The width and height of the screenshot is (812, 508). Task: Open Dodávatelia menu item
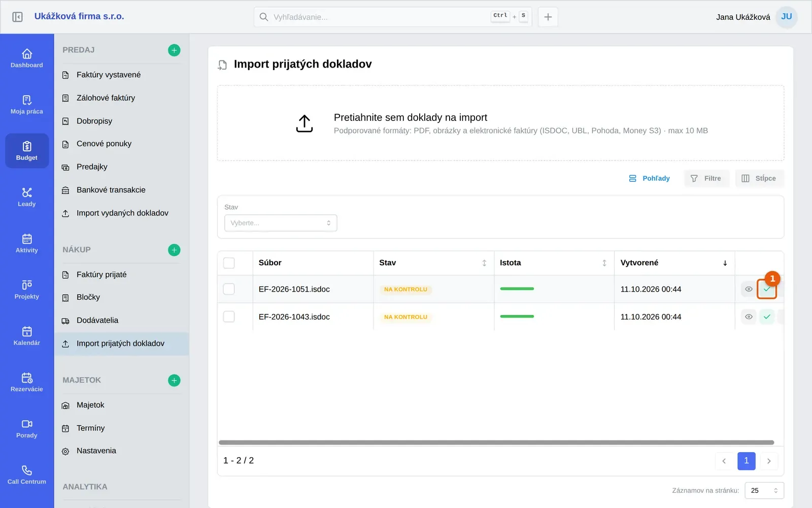point(121,321)
